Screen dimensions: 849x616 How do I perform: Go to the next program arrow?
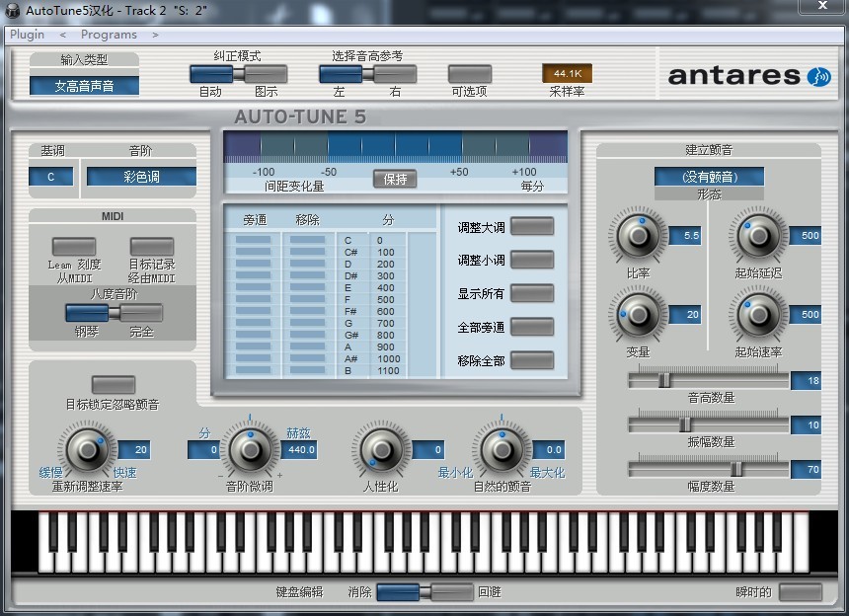pos(155,35)
